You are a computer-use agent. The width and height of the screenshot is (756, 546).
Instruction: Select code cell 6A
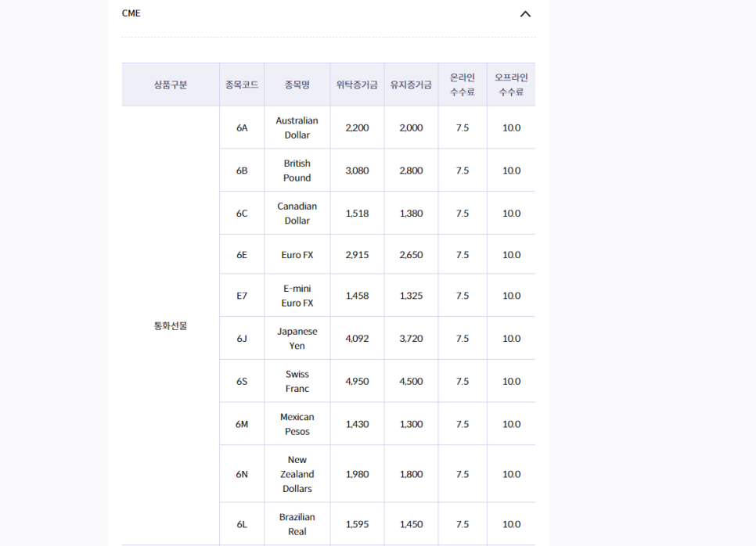coord(242,128)
